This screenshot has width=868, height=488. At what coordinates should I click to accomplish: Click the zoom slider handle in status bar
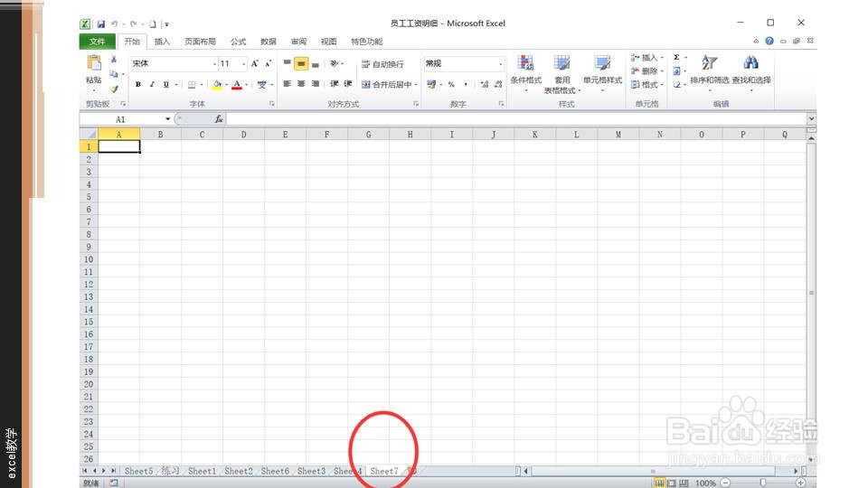763,483
